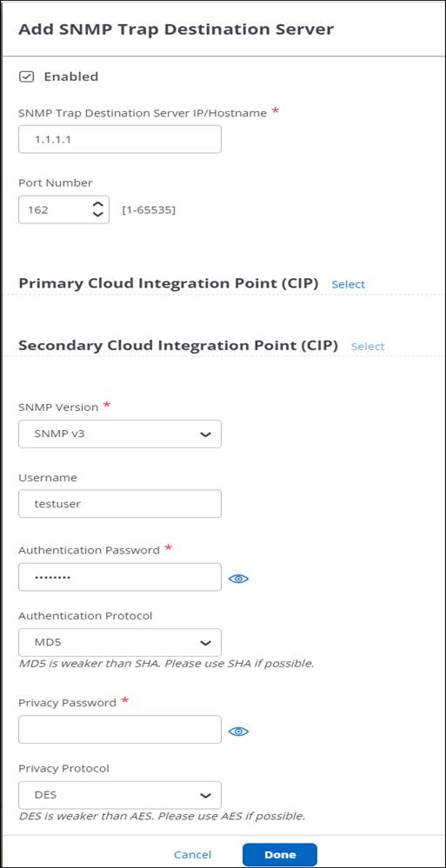446x868 pixels.
Task: Increase Port Number with up arrow
Action: [97, 204]
